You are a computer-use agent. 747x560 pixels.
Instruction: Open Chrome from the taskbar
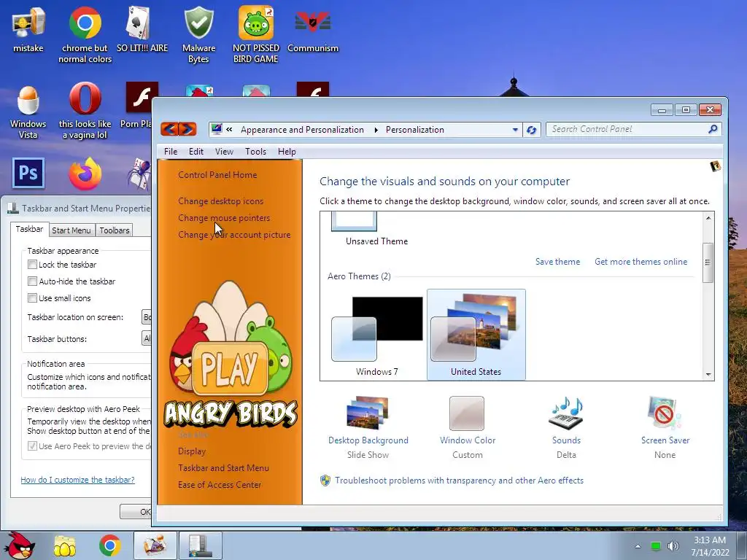coord(109,545)
